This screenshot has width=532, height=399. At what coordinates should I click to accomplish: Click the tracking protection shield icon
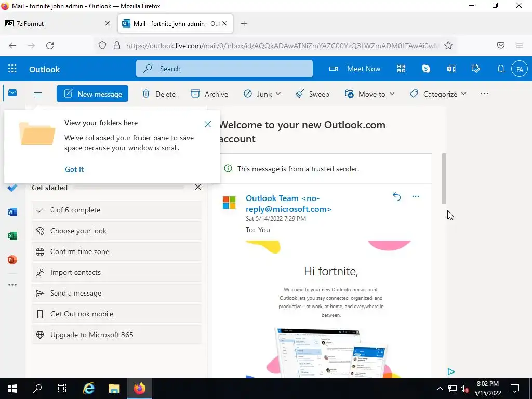102,46
